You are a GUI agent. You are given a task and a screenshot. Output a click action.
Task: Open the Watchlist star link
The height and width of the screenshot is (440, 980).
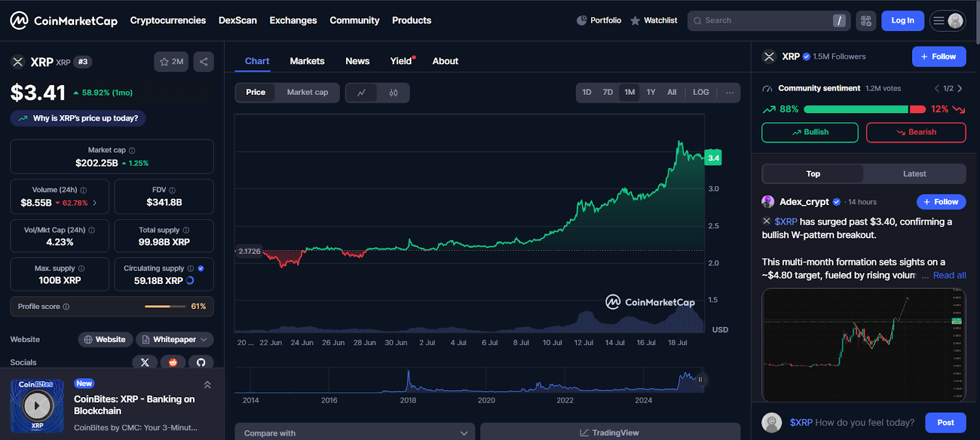654,20
